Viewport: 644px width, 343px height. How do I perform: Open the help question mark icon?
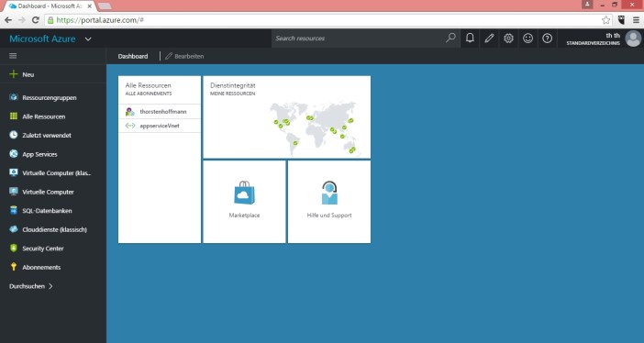click(547, 39)
